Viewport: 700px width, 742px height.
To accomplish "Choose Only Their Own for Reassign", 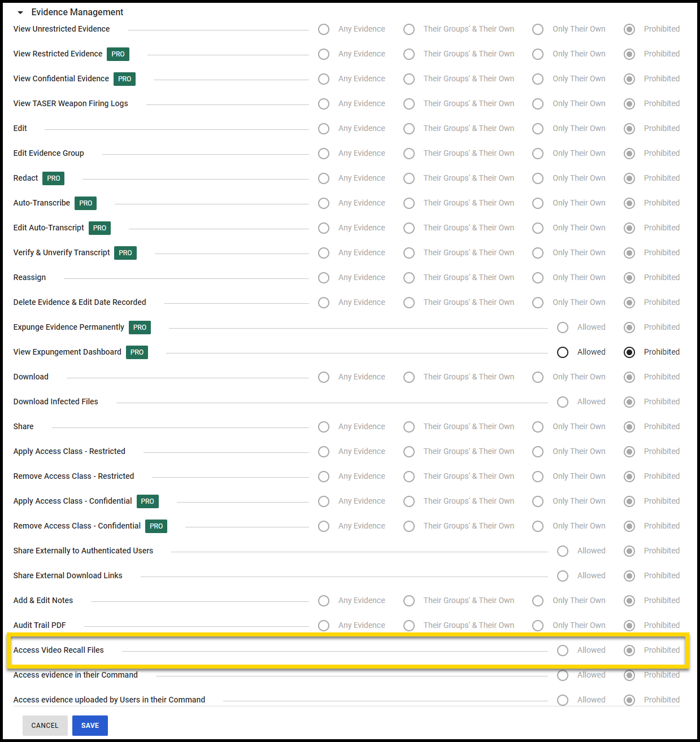I will (538, 278).
